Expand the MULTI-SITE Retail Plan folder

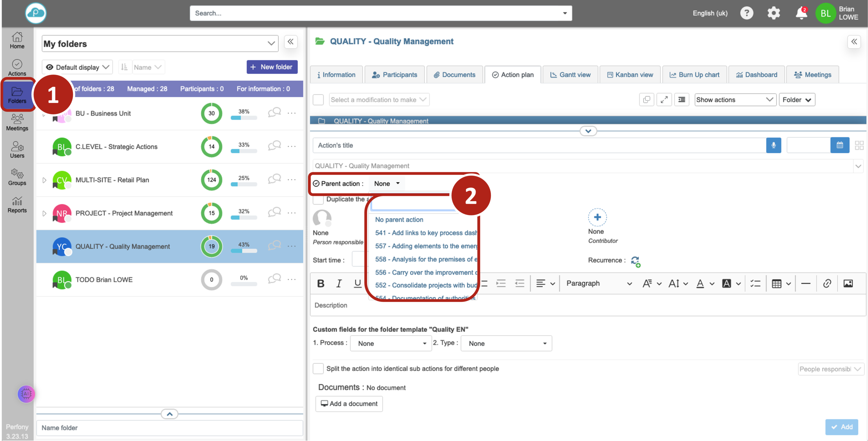pyautogui.click(x=44, y=180)
